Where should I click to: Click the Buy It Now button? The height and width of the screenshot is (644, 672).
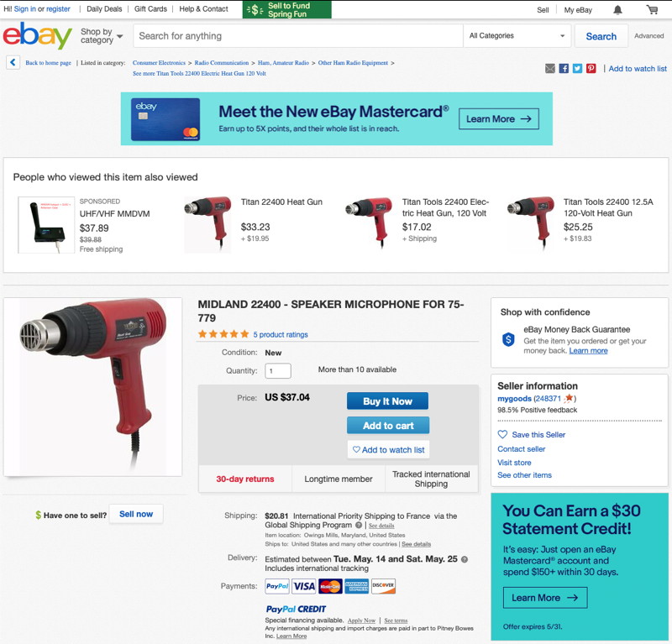pos(387,401)
